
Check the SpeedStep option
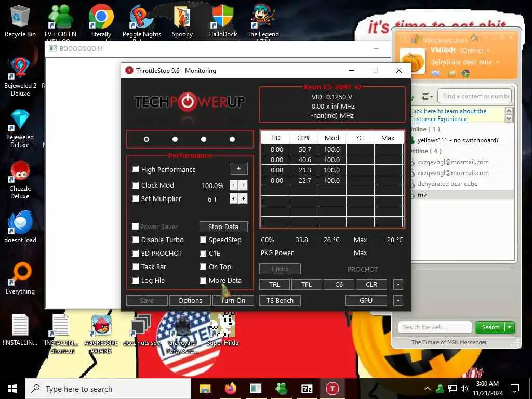coord(203,240)
